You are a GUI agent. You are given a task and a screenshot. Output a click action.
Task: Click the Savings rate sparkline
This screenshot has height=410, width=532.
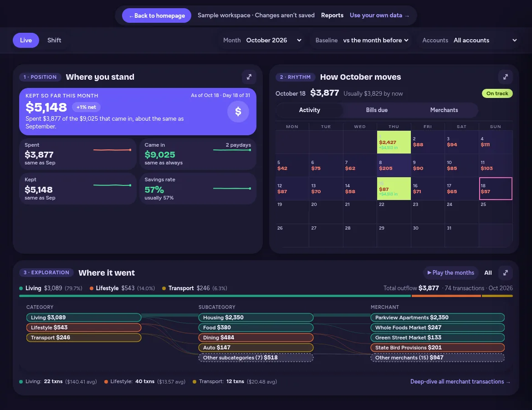(x=232, y=188)
